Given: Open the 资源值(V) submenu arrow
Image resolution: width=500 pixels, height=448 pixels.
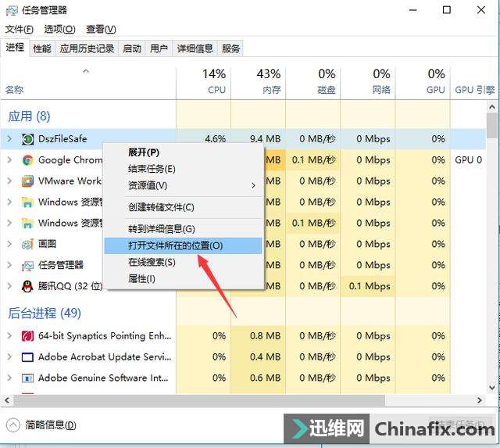Looking at the screenshot, I should tap(253, 185).
